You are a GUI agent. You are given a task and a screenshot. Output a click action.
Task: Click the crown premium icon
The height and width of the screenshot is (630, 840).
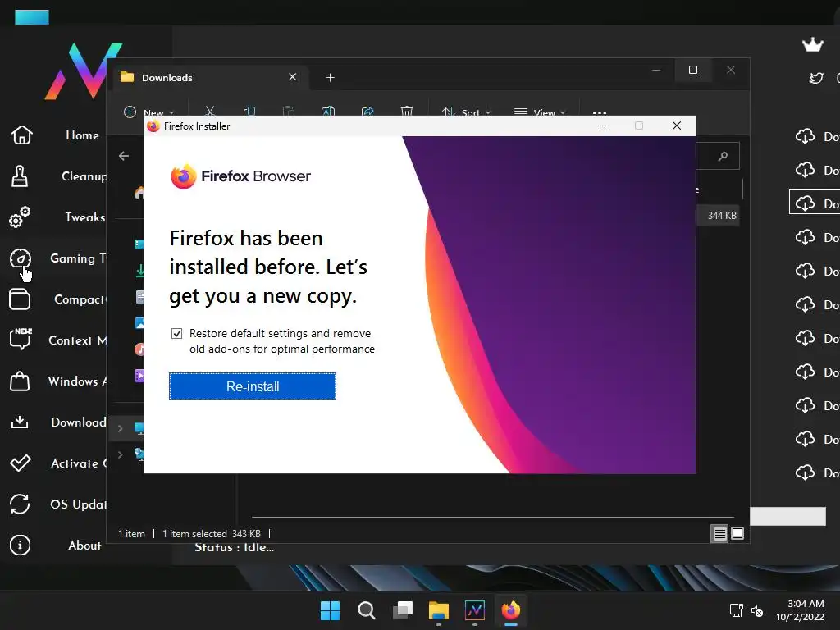click(813, 44)
